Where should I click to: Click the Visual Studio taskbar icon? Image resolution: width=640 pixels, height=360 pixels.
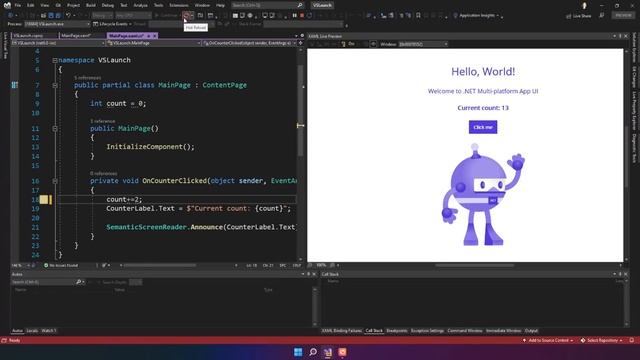[x=328, y=352]
